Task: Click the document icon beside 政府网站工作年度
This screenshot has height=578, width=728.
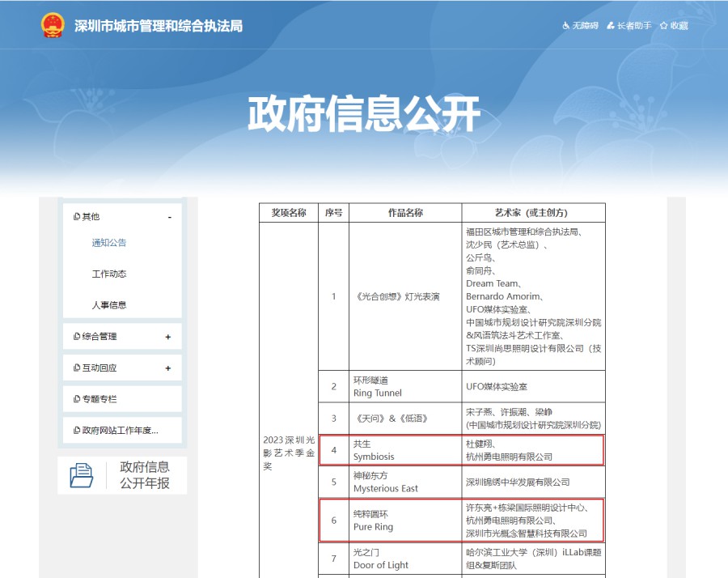Action: pos(77,431)
